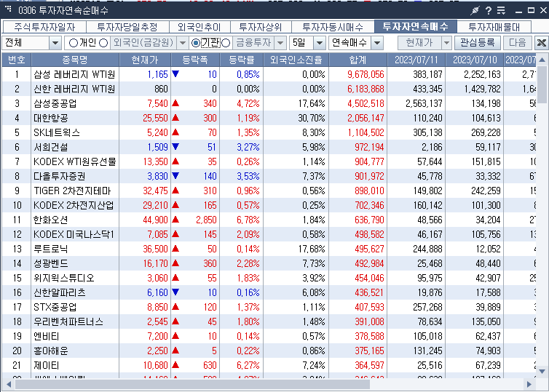Open the 현재가 dropdown arrow
Screen dimensions: 549x392
coord(446,44)
